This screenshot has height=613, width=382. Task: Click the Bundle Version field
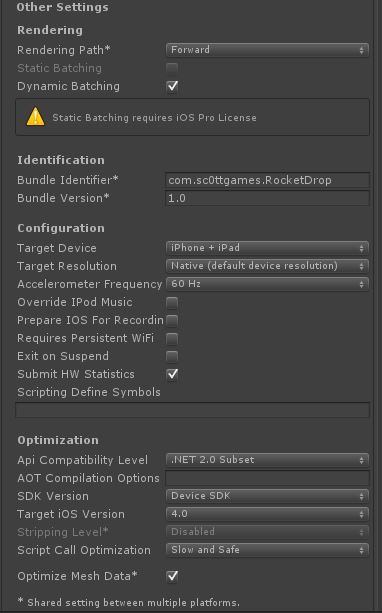(x=267, y=198)
